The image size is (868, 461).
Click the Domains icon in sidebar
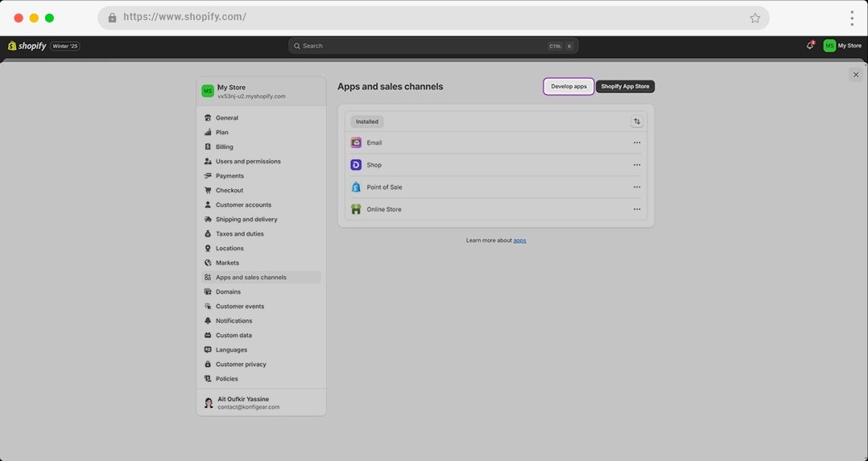click(x=208, y=292)
